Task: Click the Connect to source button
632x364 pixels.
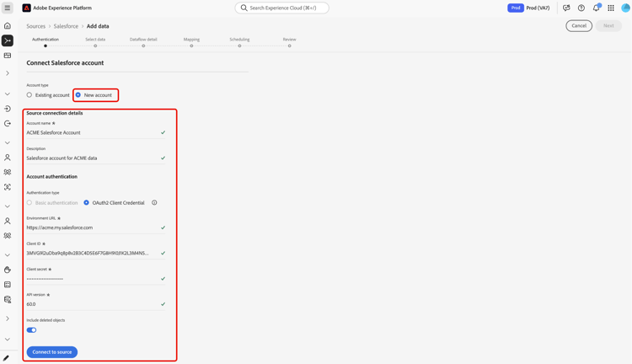Action: tap(52, 352)
